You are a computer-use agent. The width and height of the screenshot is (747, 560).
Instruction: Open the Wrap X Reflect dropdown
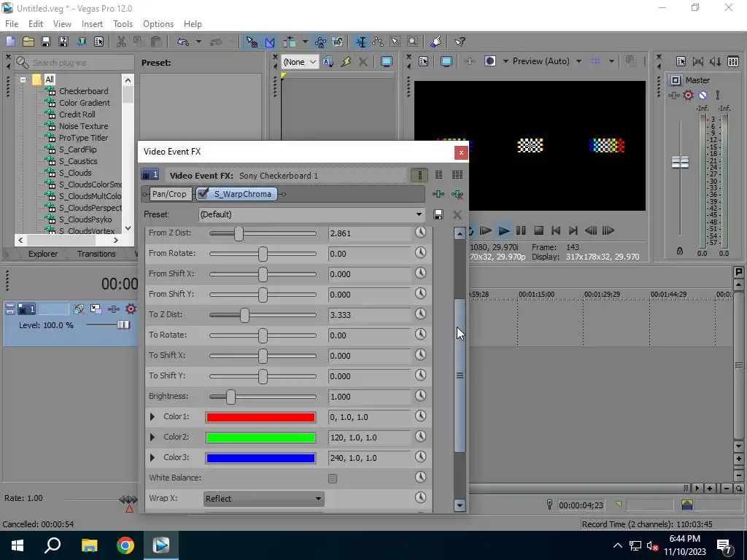point(263,499)
